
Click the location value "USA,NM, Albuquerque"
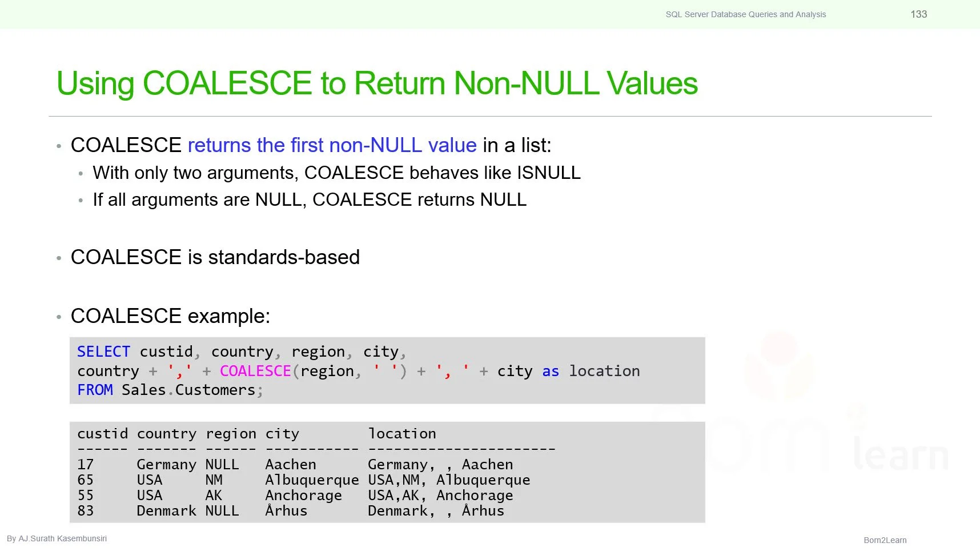pos(449,481)
